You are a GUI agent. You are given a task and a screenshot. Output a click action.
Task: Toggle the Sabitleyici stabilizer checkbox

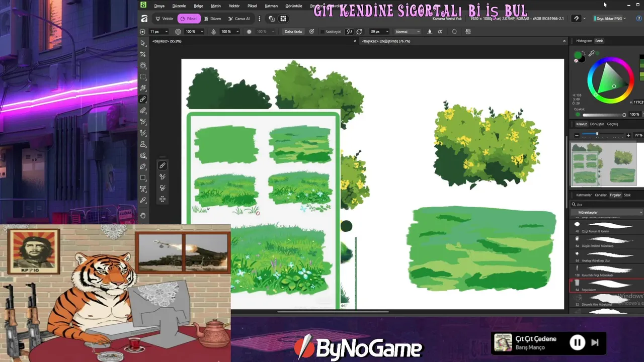coord(322,32)
